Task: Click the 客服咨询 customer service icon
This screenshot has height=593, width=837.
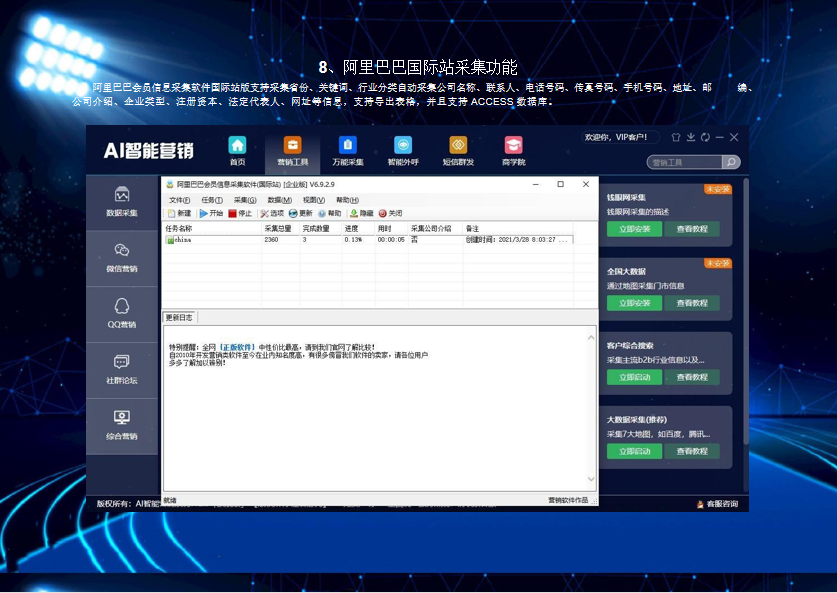Action: 700,504
